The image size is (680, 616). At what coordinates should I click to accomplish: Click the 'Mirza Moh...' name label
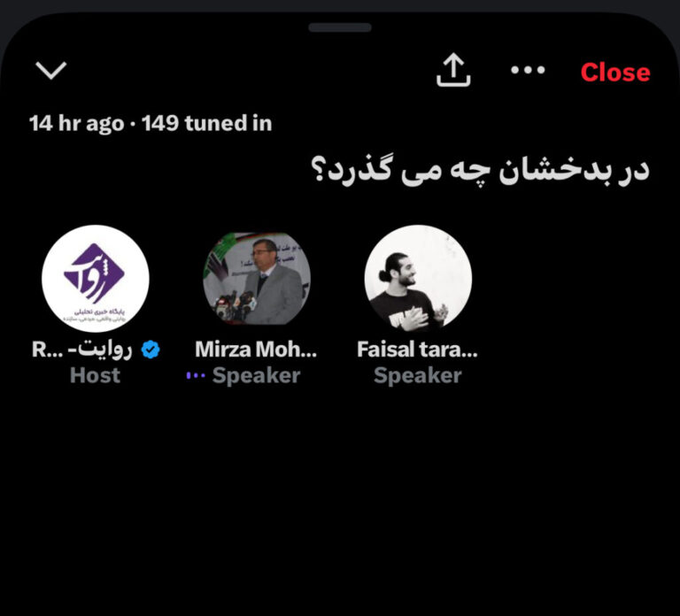[x=256, y=350]
